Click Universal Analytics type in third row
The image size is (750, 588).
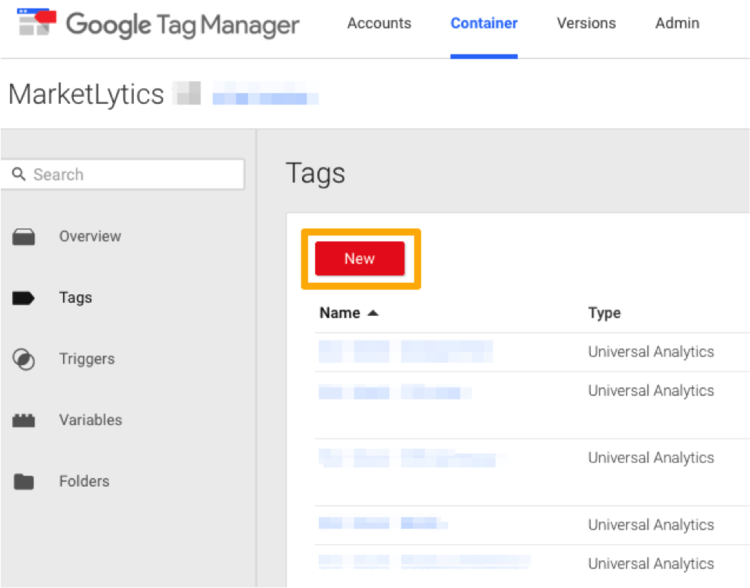(651, 457)
